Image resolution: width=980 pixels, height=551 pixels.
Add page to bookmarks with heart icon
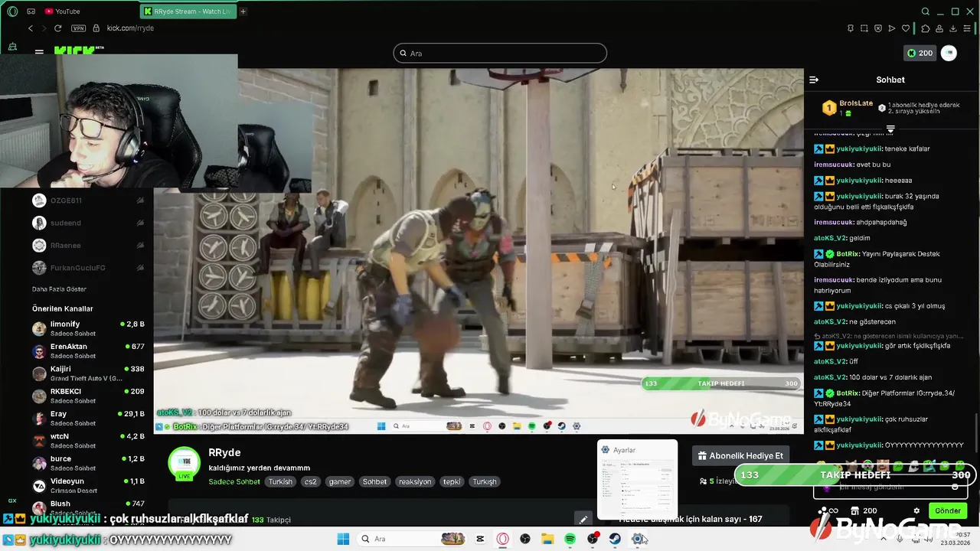pyautogui.click(x=906, y=28)
